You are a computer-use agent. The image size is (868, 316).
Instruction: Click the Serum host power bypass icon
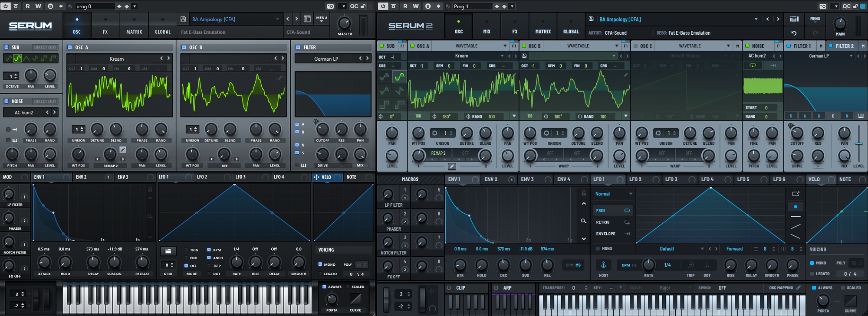(6, 6)
